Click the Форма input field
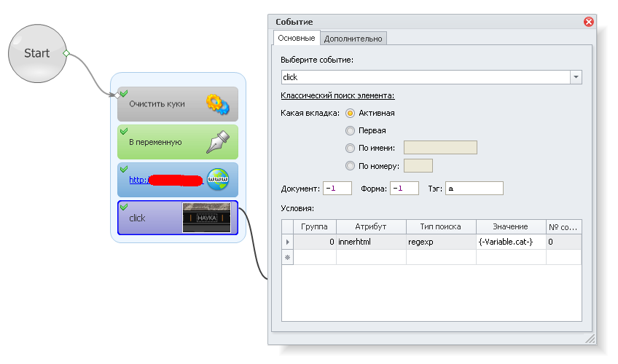This screenshot has height=364, width=618. [x=404, y=188]
